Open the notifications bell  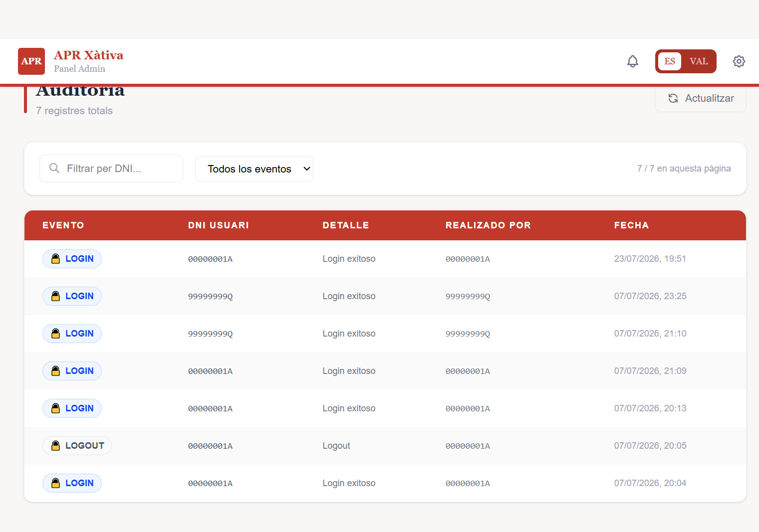click(632, 61)
